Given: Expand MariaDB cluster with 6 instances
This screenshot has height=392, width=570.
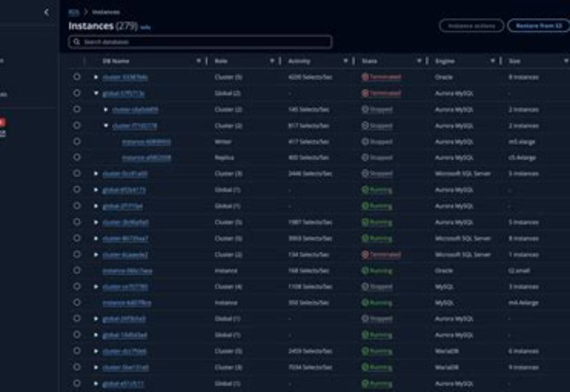Looking at the screenshot, I should point(96,351).
